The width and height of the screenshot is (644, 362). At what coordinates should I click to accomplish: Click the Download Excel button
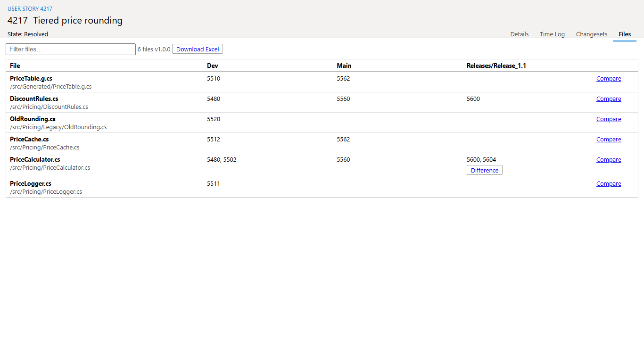pyautogui.click(x=198, y=49)
